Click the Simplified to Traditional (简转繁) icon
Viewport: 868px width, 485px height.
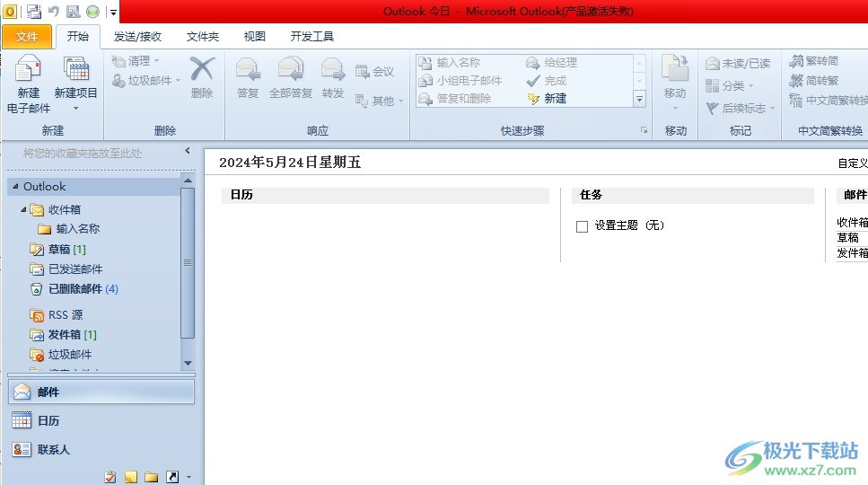[x=796, y=81]
